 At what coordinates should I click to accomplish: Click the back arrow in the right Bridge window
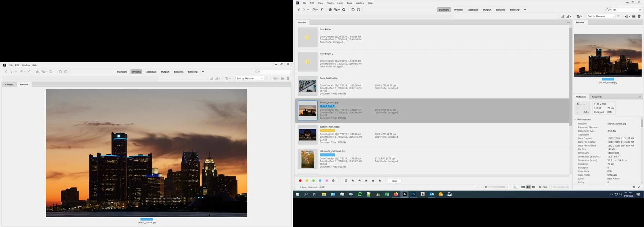click(x=299, y=10)
